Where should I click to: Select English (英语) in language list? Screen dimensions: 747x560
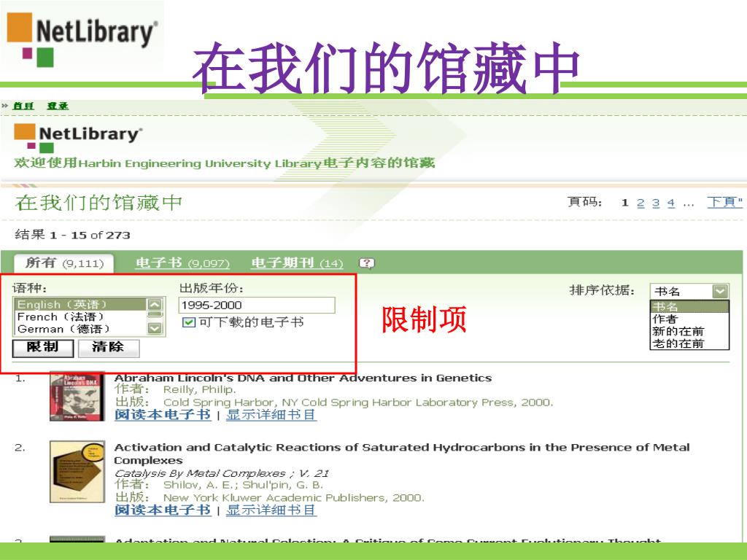tap(81, 304)
